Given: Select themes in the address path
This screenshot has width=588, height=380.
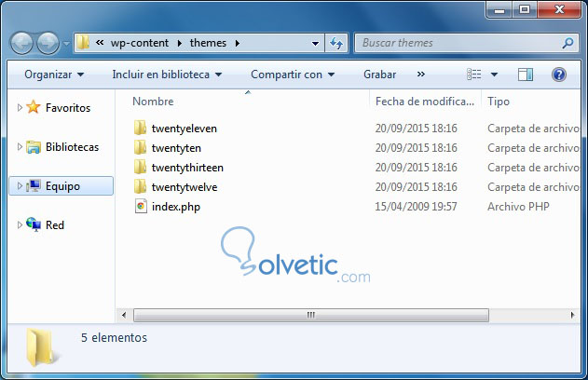Looking at the screenshot, I should point(208,43).
